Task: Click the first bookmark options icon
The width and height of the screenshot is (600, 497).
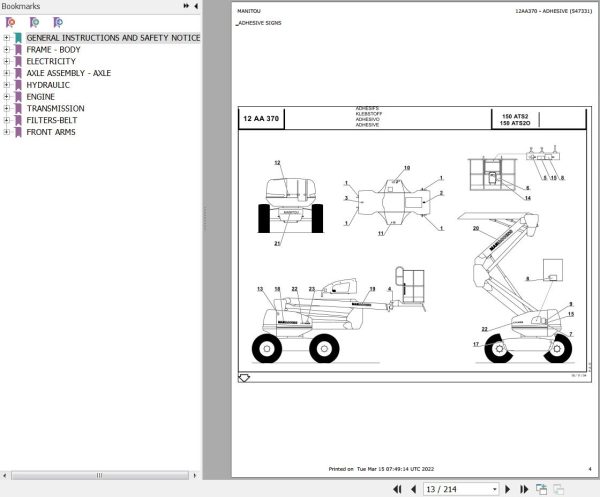Action: tap(11, 23)
